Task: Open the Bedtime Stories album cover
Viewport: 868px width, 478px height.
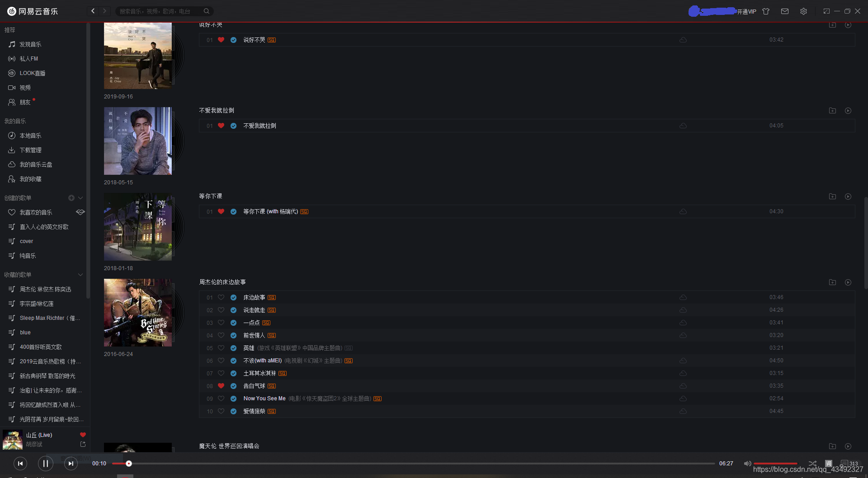Action: (138, 313)
